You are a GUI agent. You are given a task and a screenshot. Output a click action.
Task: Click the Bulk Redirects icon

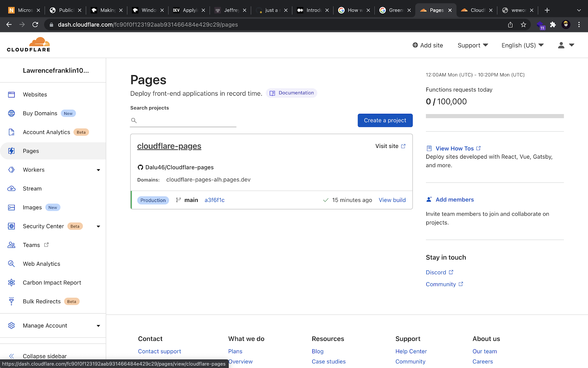click(x=11, y=301)
